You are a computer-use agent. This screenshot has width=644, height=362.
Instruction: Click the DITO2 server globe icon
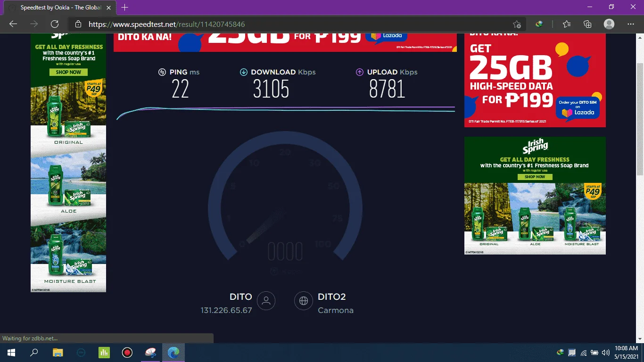point(304,300)
